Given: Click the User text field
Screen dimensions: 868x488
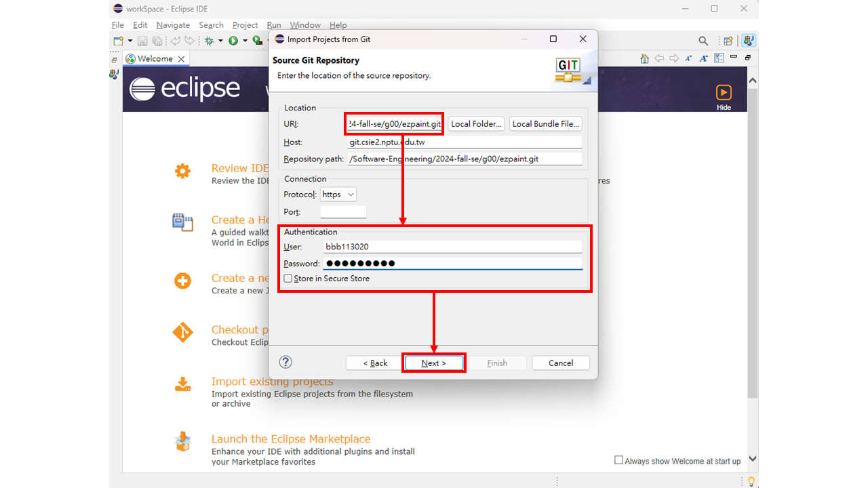Looking at the screenshot, I should coord(452,247).
